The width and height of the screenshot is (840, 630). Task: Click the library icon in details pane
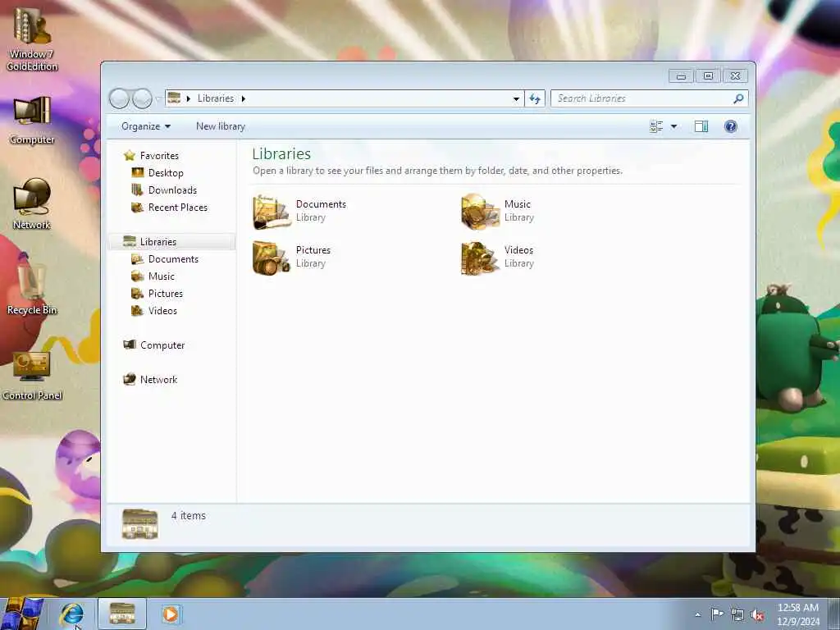(x=139, y=524)
